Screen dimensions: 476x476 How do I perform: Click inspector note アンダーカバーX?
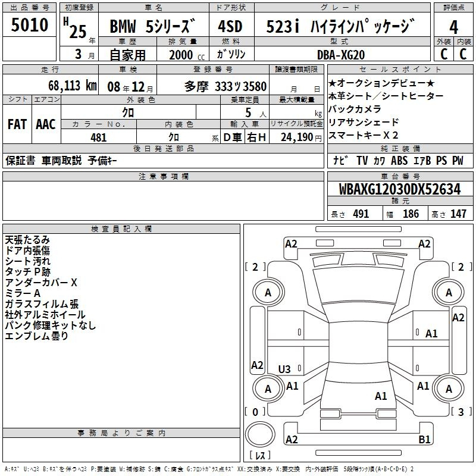(x=41, y=283)
